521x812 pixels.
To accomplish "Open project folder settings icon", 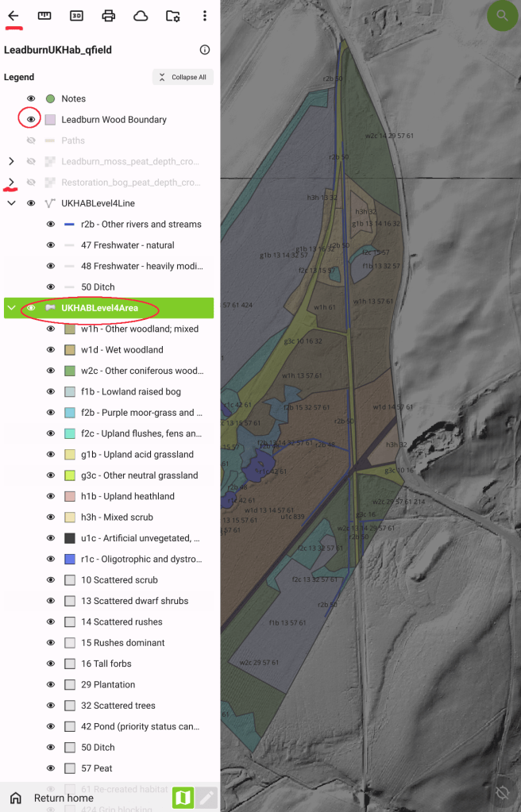I will pos(172,16).
